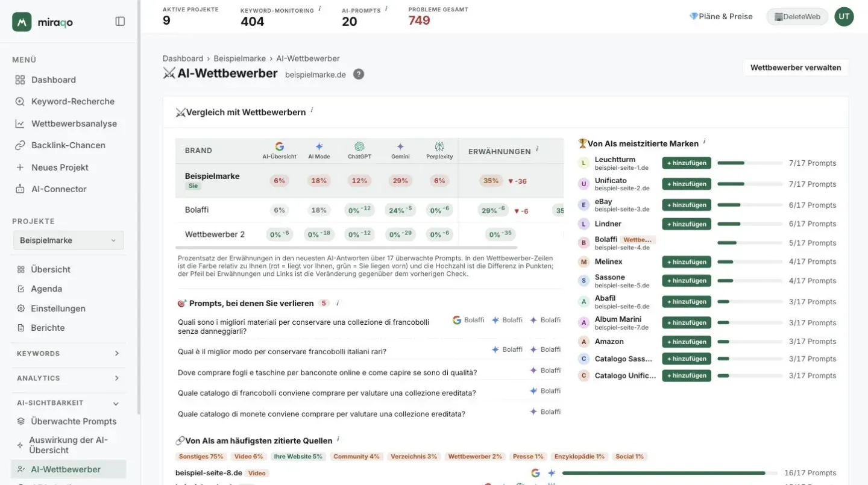Click horizontal scrollbar under comparison table
The image size is (868, 485).
coord(347,247)
